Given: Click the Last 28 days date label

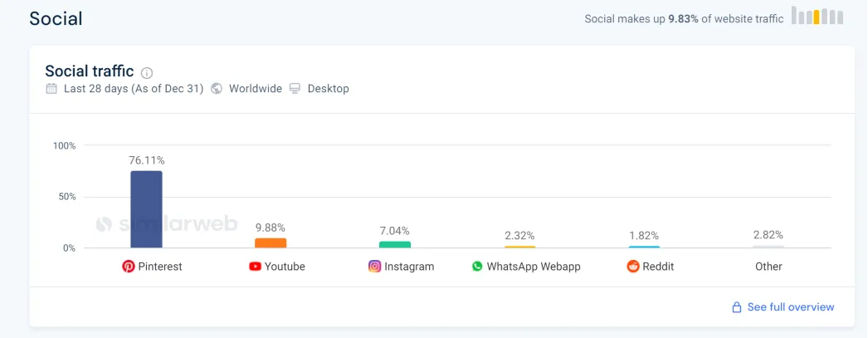Looking at the screenshot, I should click(134, 89).
